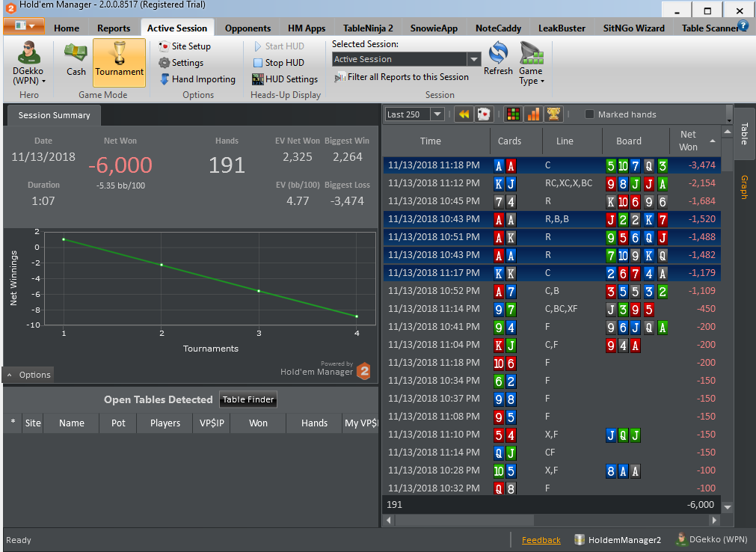The height and width of the screenshot is (552, 756).
Task: Click Filter all Reports to this Session
Action: click(402, 77)
